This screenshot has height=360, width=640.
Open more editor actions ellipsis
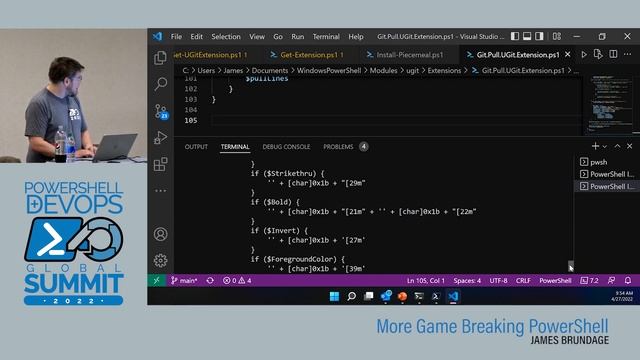point(627,54)
